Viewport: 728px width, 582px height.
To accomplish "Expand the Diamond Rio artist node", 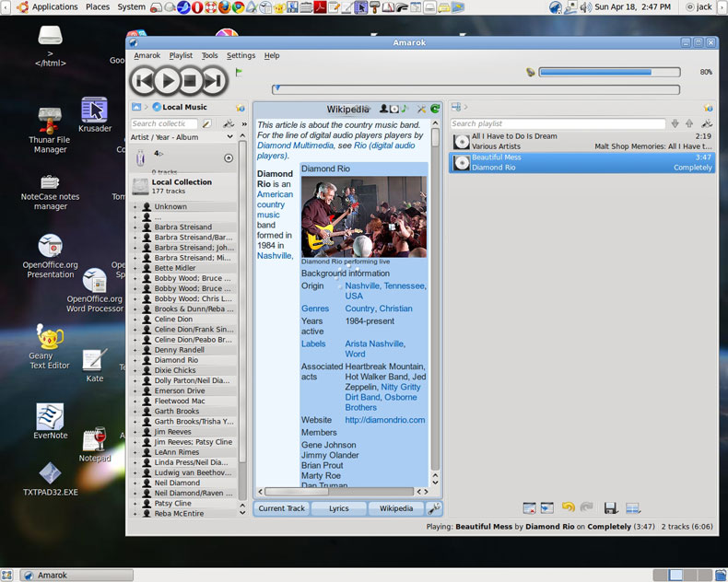I will (135, 360).
